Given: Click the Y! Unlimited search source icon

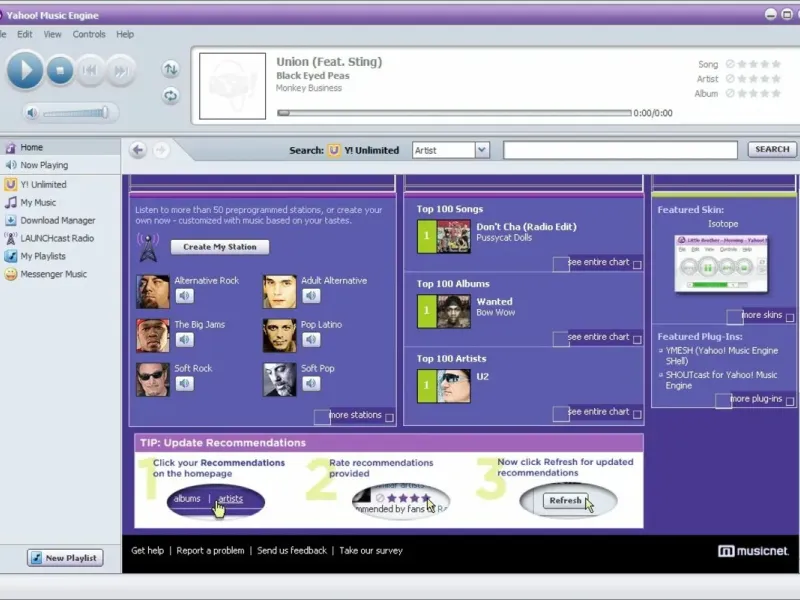Looking at the screenshot, I should tap(334, 150).
